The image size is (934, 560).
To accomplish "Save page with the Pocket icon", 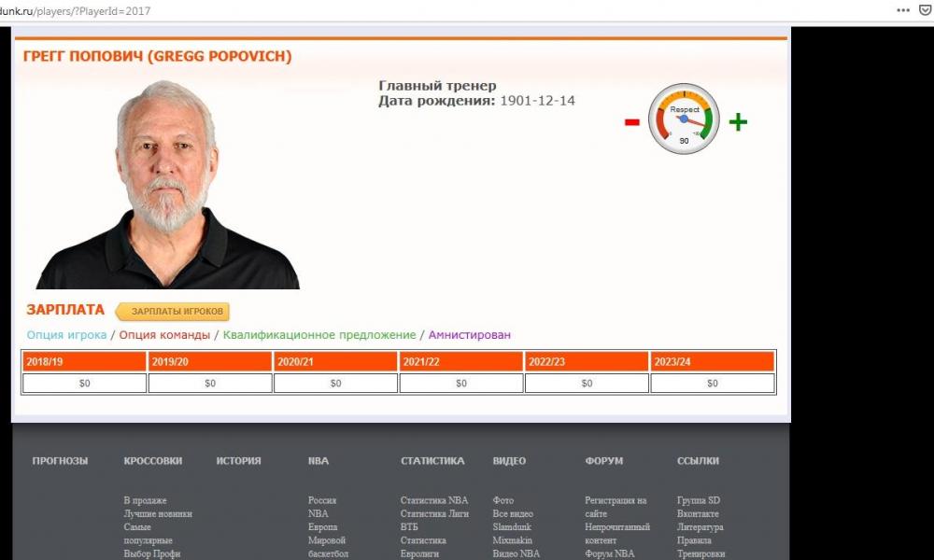I will [x=924, y=10].
